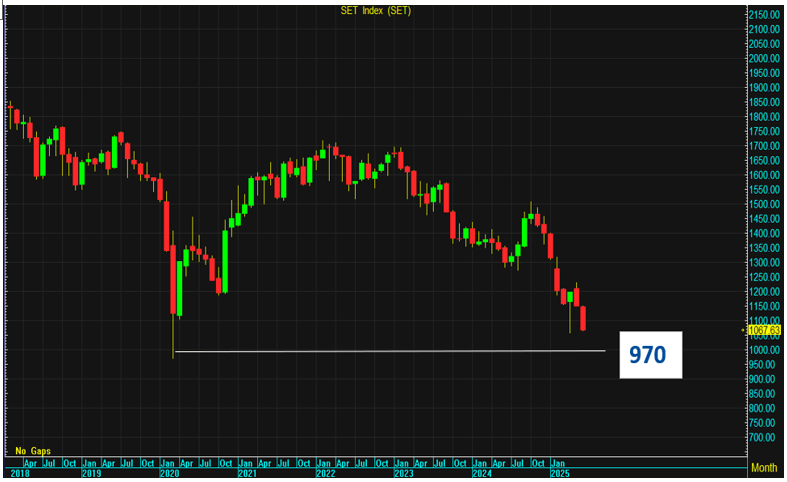Click the SET Index (SET) chart title
This screenshot has height=482, width=787.
375,11
